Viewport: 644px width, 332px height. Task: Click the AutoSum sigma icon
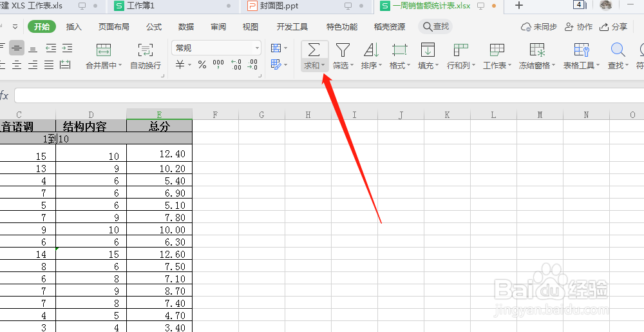tap(314, 50)
